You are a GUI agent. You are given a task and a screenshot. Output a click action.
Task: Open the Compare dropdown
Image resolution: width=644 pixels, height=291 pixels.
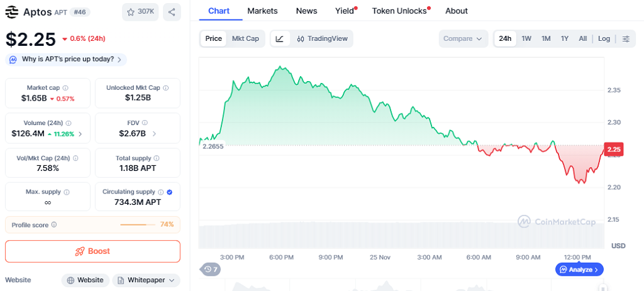[x=463, y=38]
